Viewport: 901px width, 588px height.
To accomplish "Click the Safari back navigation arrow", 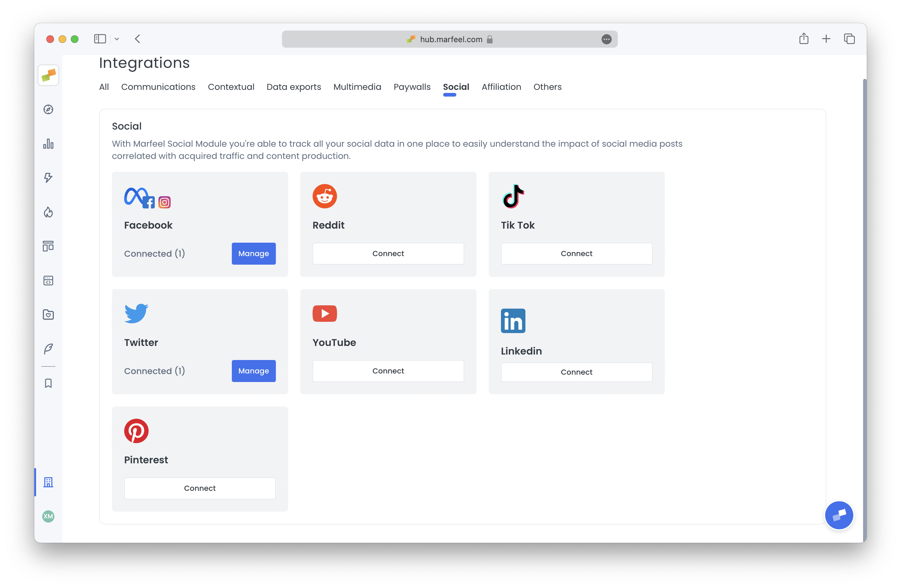I will point(137,39).
